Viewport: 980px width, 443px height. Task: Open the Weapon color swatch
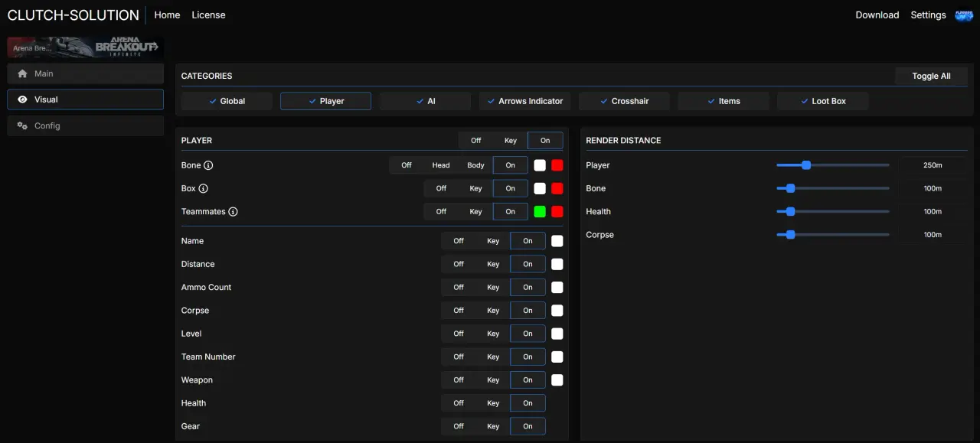(557, 380)
